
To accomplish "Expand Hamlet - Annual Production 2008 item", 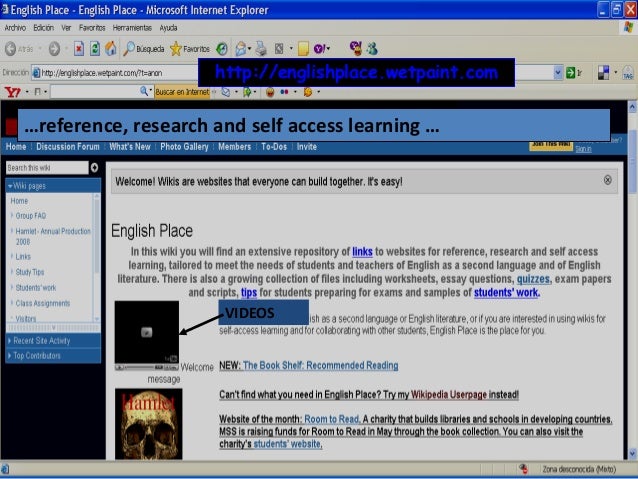I will coord(12,231).
